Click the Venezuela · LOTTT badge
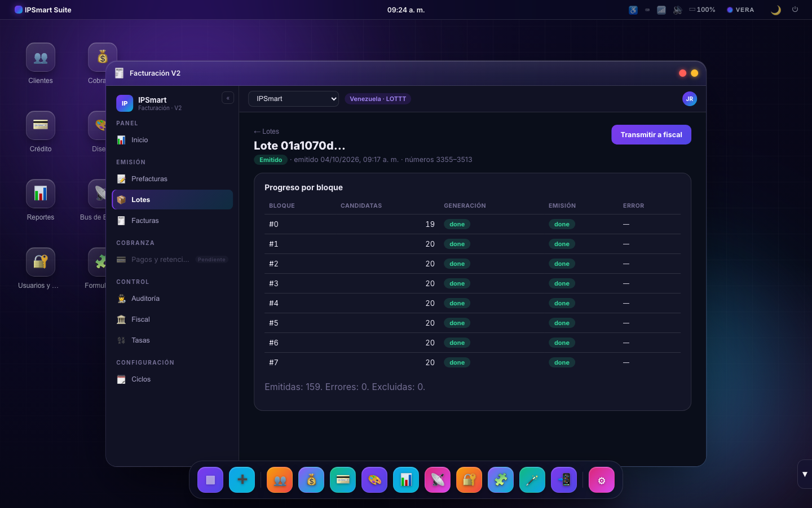812x508 pixels. point(378,99)
